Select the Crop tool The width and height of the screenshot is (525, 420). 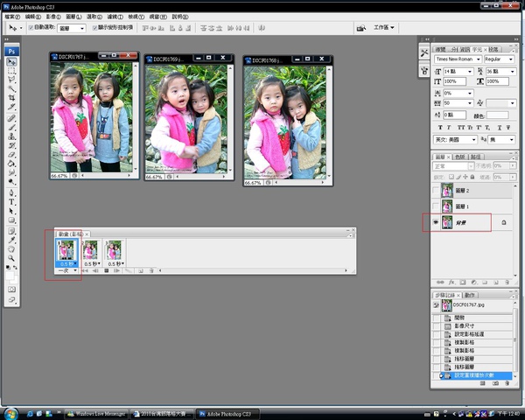tap(11, 98)
